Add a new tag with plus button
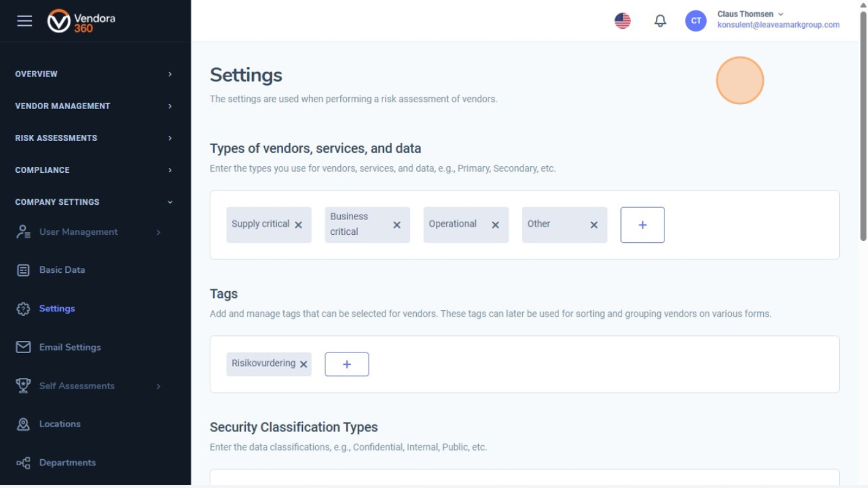This screenshot has height=488, width=868. pos(347,364)
